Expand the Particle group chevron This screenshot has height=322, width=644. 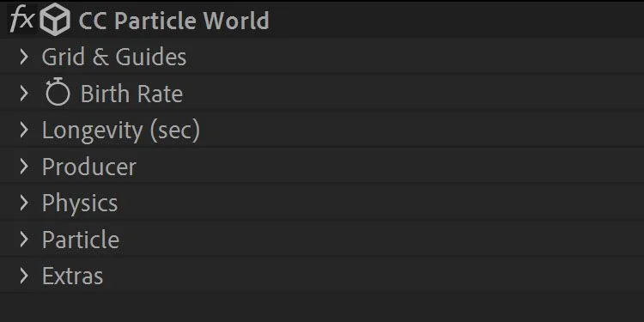(x=24, y=240)
